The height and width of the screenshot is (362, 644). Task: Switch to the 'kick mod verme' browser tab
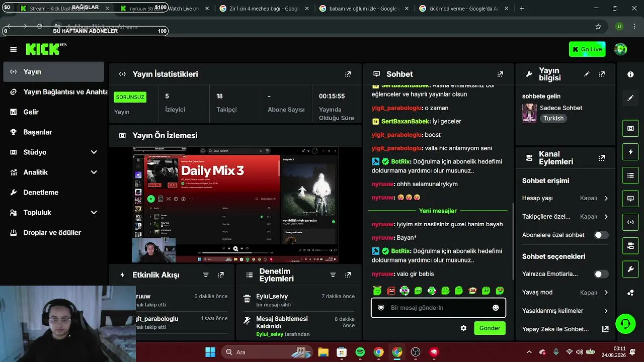(464, 9)
